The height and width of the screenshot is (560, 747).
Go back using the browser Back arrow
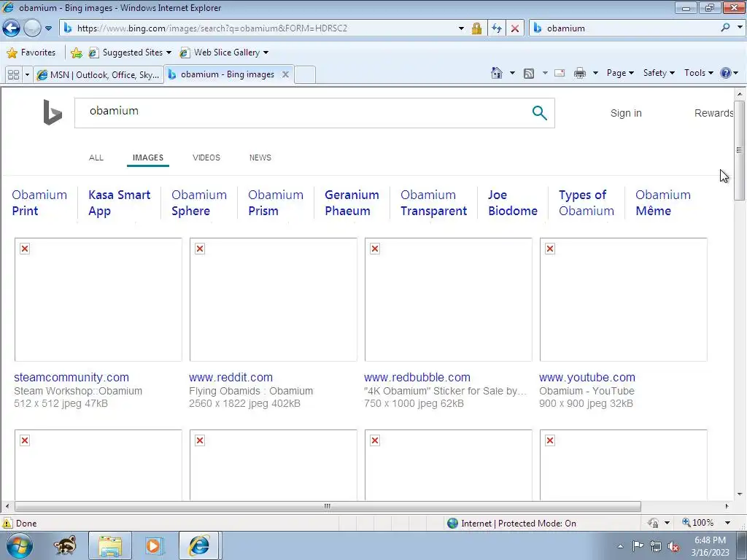pyautogui.click(x=11, y=28)
